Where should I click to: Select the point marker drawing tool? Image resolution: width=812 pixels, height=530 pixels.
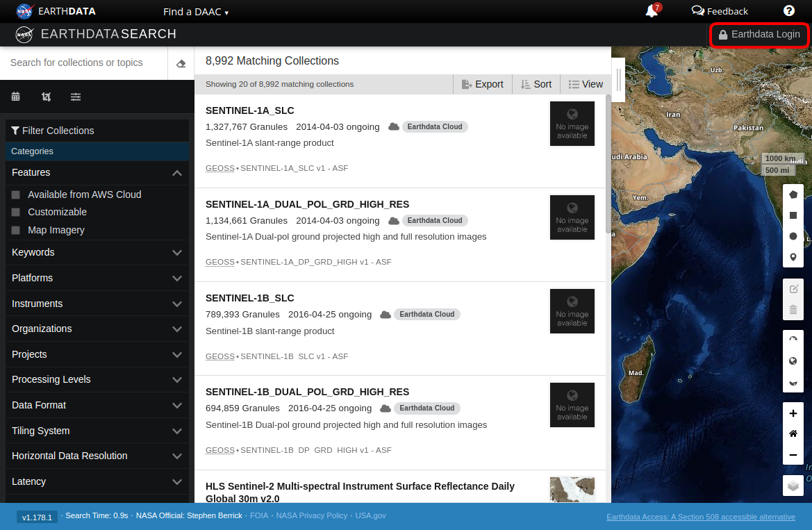[793, 257]
